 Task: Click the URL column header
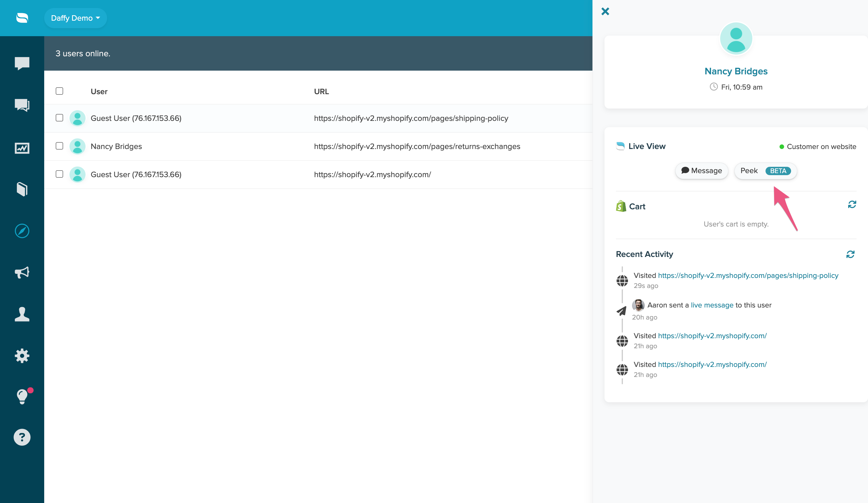coord(321,92)
